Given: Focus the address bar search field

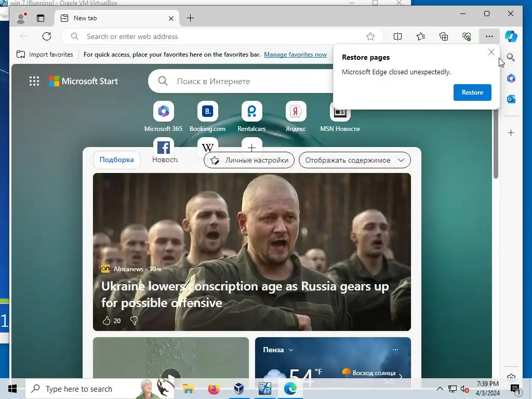Looking at the screenshot, I should point(222,36).
